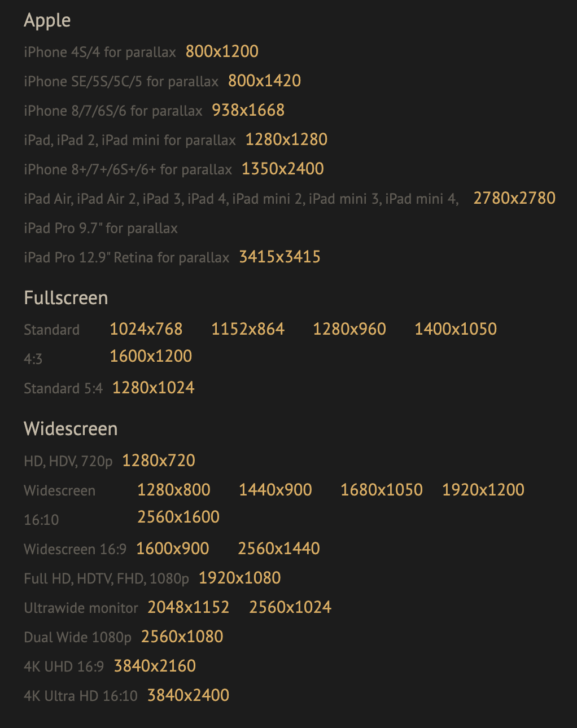This screenshot has width=577, height=728.
Task: Select the 2048x1152 ultrawide monitor size
Action: coord(189,607)
